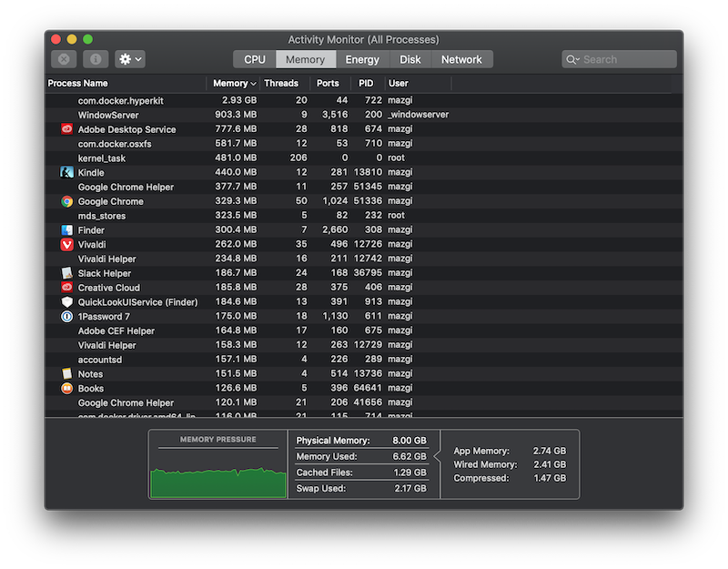The height and width of the screenshot is (569, 728).
Task: Click the 3,516 ports value
Action: [335, 115]
